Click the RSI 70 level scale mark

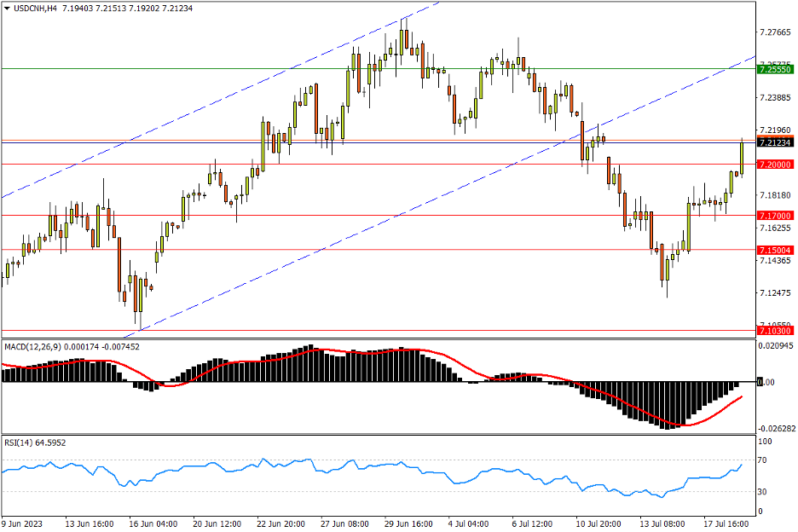[x=765, y=460]
